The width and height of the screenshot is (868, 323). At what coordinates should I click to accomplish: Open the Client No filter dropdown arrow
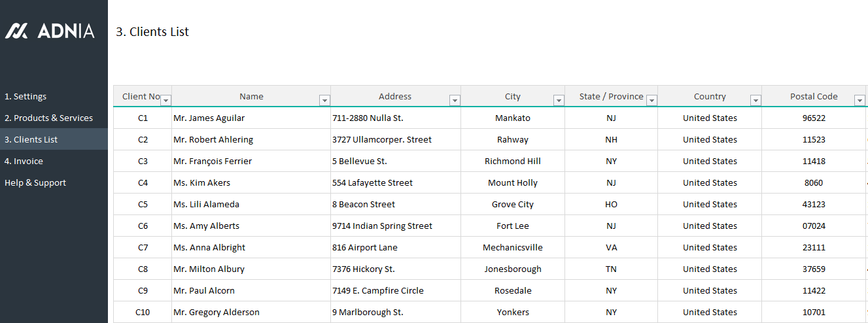165,100
